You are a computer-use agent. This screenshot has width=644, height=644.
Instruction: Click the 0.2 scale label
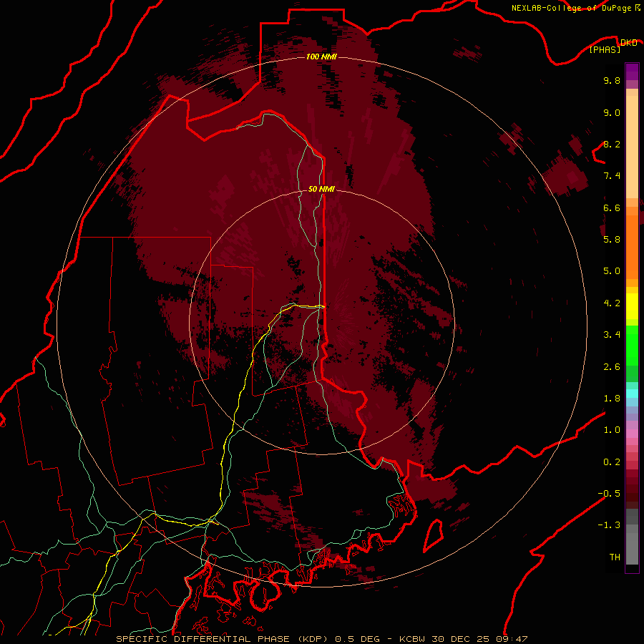(612, 462)
